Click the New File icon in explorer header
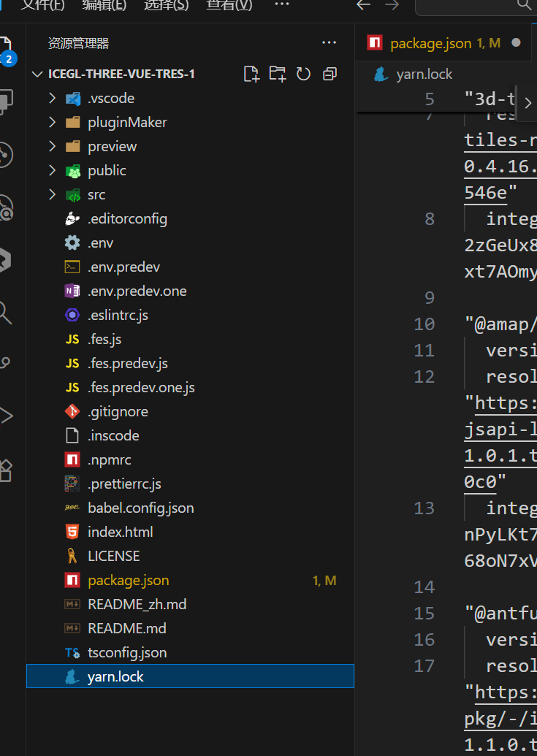Image resolution: width=537 pixels, height=756 pixels. coord(251,74)
